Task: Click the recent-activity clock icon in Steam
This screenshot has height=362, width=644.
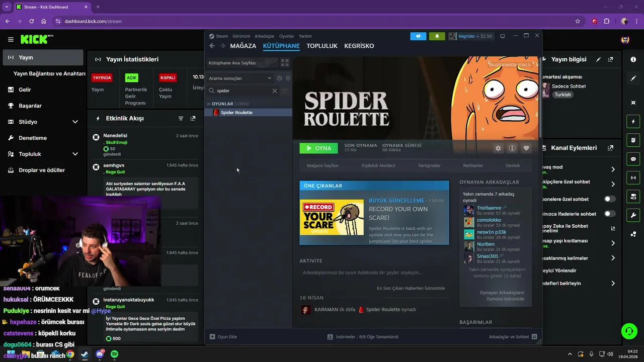Action: click(280, 78)
